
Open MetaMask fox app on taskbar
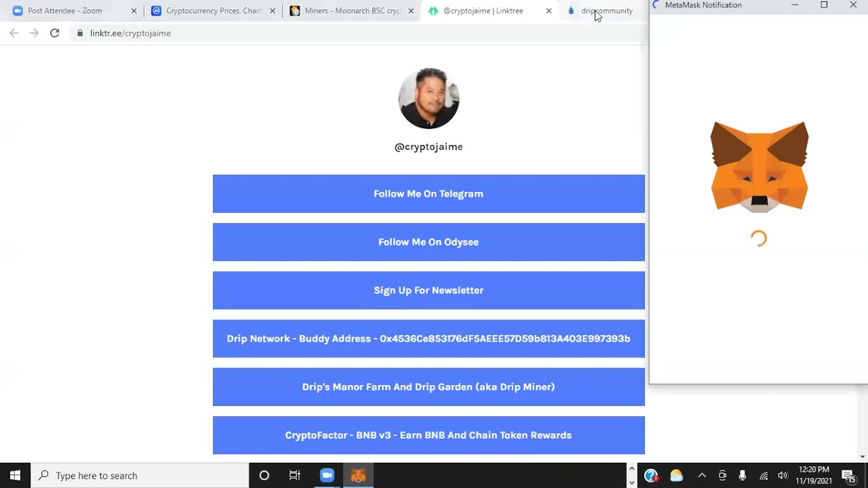(358, 476)
